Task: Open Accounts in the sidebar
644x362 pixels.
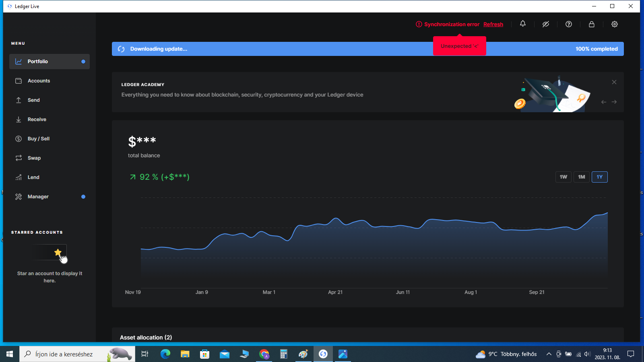Action: coord(50,81)
